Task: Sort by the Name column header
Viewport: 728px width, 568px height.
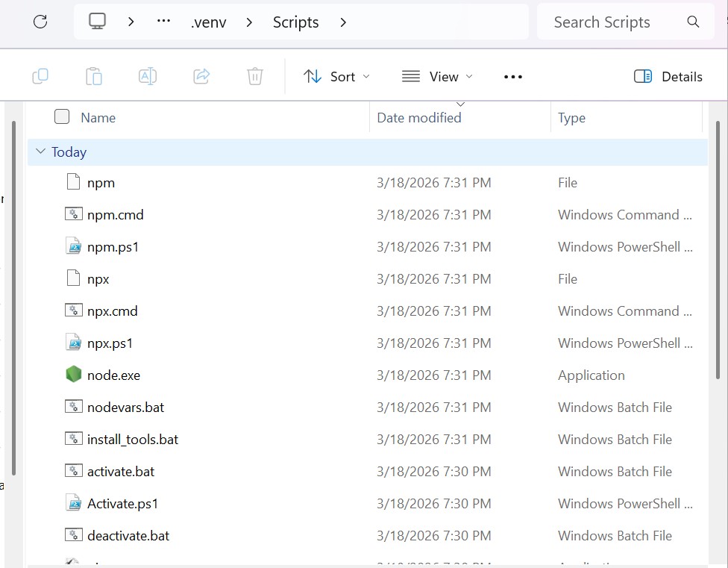Action: click(x=98, y=117)
